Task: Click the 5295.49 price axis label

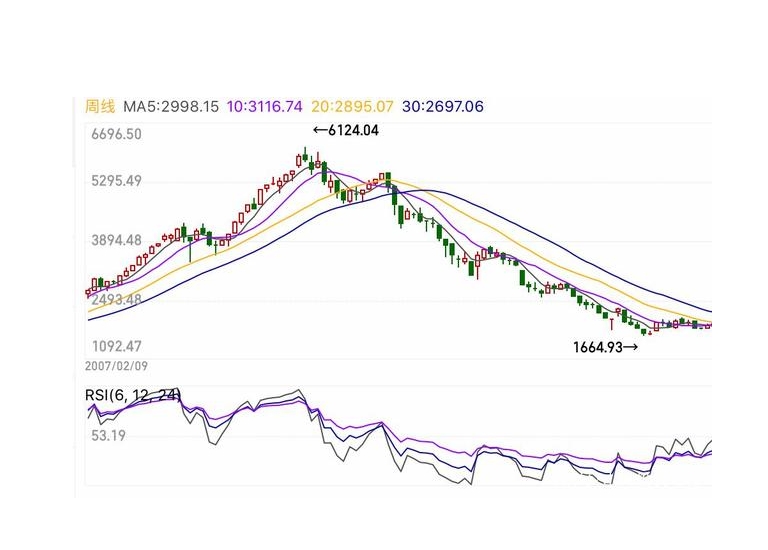Action: coord(114,181)
